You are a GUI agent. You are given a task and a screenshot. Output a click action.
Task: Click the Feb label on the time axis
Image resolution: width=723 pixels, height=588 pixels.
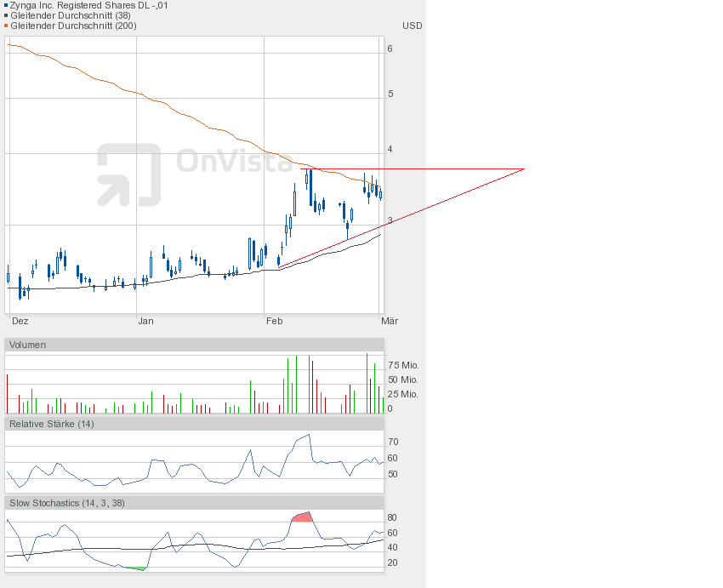click(274, 321)
